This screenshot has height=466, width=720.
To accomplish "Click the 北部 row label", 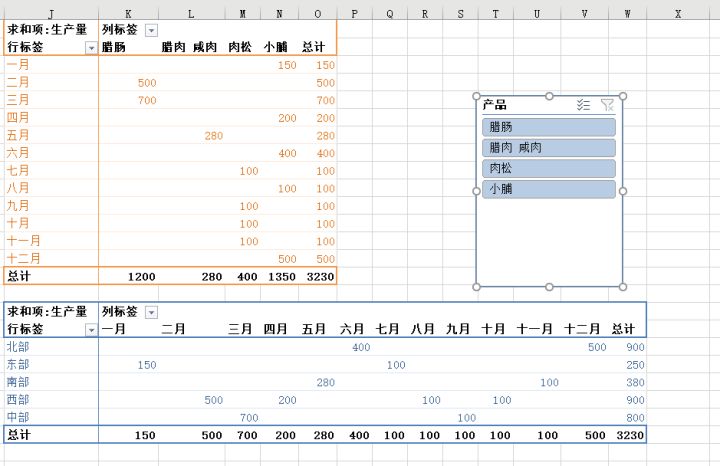I will coord(18,347).
